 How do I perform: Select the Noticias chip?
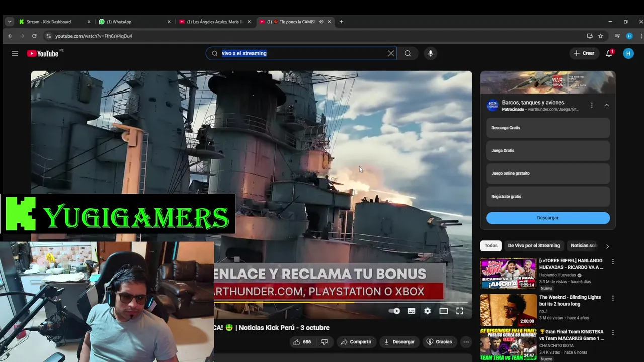click(x=583, y=246)
